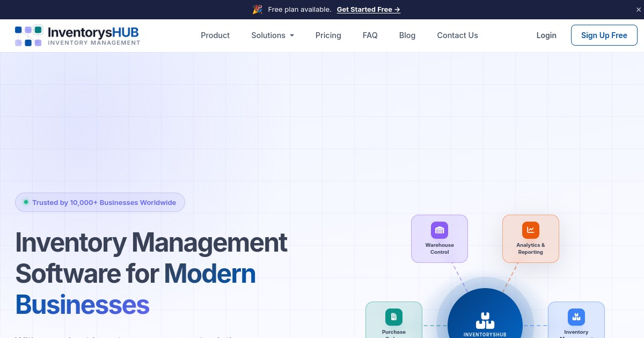
Task: Open the Contact Us page
Action: pos(457,35)
